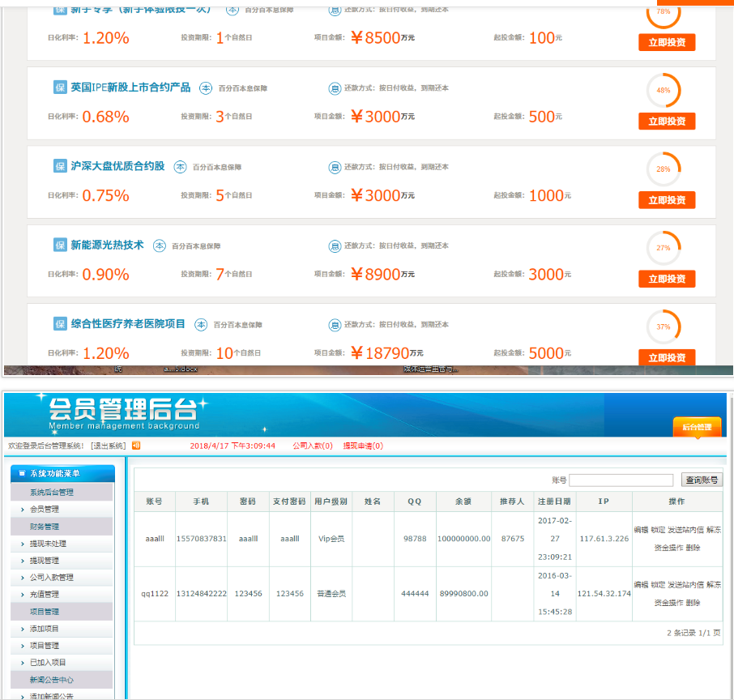Click the 保 badge beside 新能源光热技术

60,245
